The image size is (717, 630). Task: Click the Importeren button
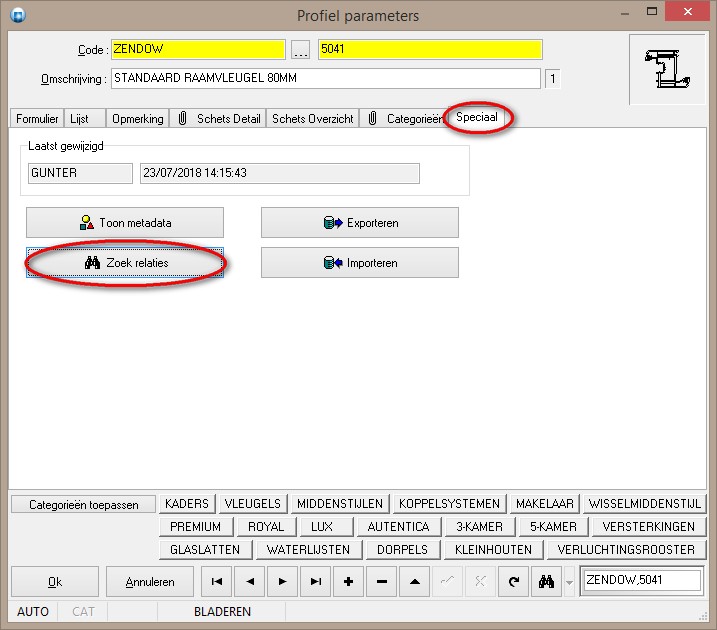pyautogui.click(x=360, y=263)
